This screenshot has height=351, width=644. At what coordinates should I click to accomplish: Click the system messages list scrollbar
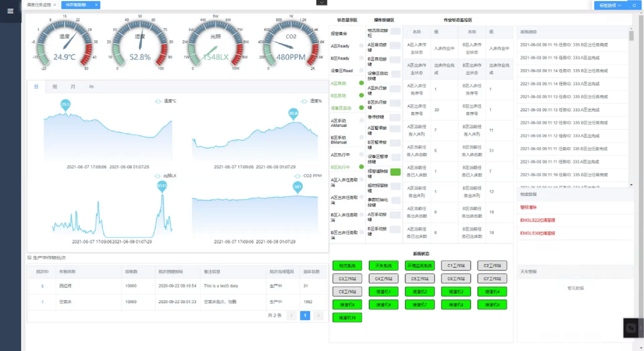coord(631,36)
